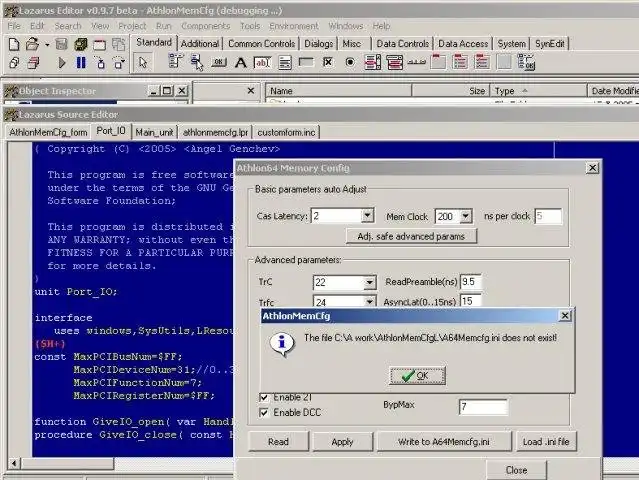Click the View forms icon
Image resolution: width=639 pixels, height=480 pixels.
coord(33,63)
